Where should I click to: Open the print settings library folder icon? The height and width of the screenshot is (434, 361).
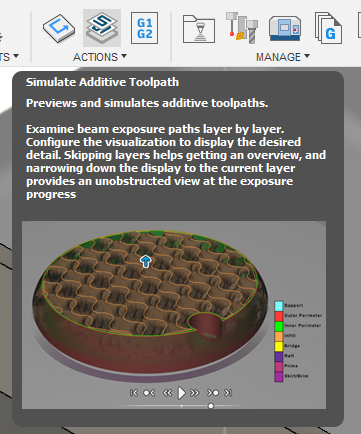199,29
